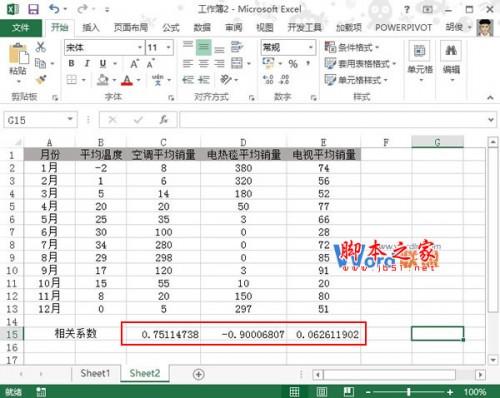The image size is (500, 398).
Task: Click the Help question mark button
Action: point(407,9)
